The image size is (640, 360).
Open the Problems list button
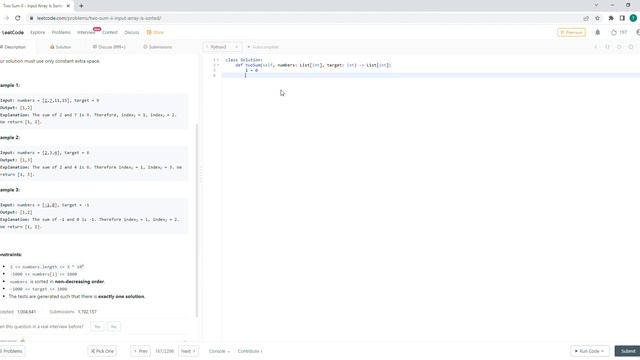click(11, 351)
